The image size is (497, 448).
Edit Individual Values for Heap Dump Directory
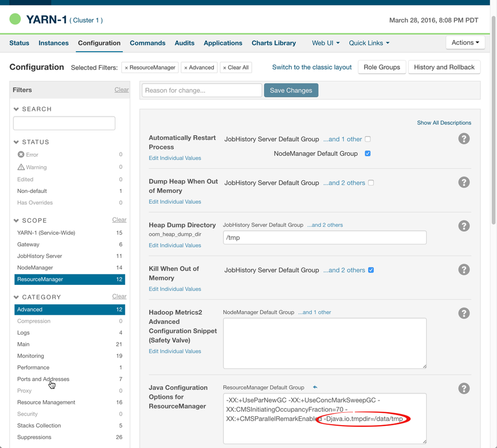click(x=175, y=245)
